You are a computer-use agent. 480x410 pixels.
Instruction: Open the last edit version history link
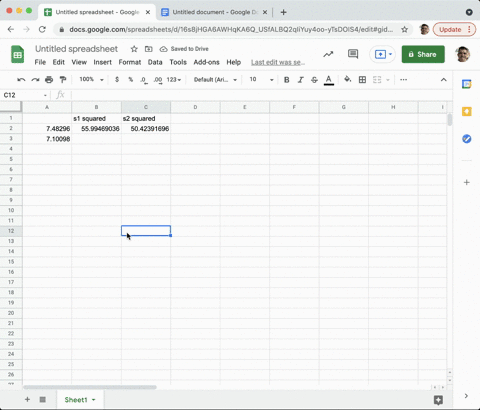click(278, 62)
